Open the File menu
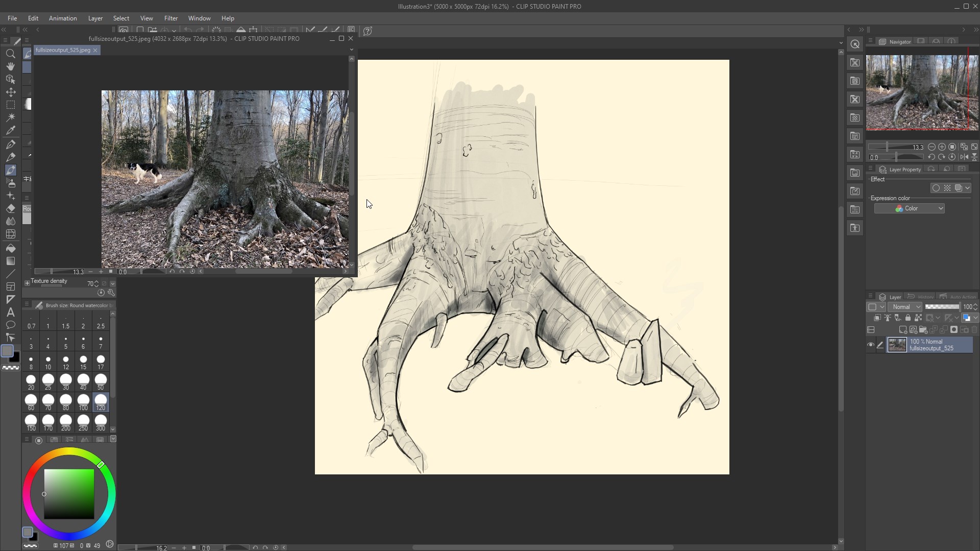980x551 pixels. 12,18
